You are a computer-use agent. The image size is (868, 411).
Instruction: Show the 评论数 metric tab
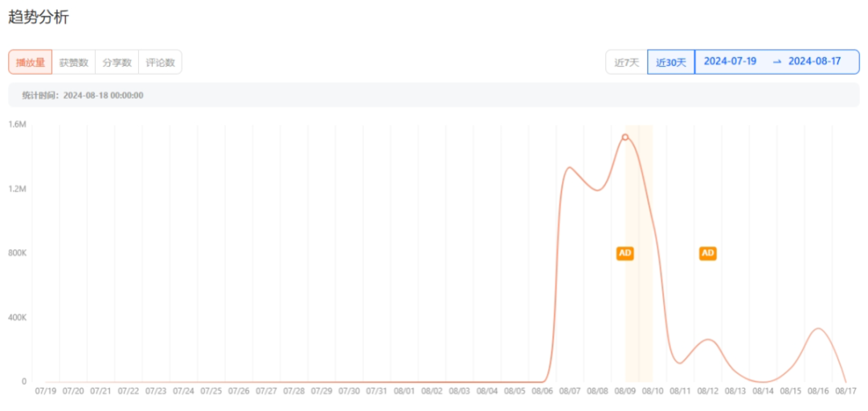coord(160,63)
